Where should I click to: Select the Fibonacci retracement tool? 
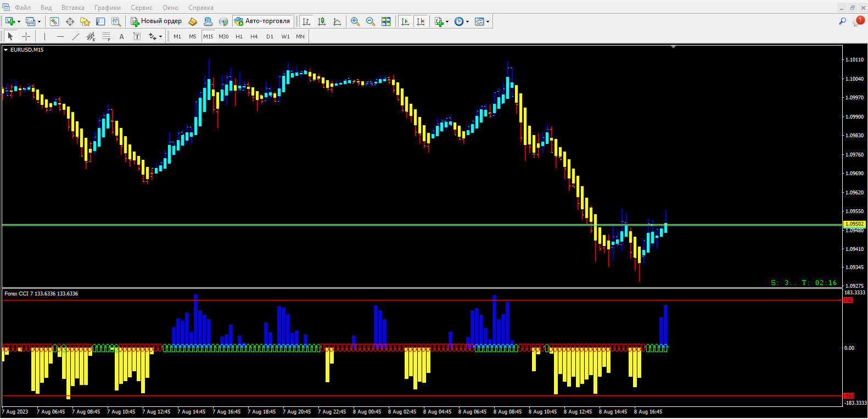(106, 36)
